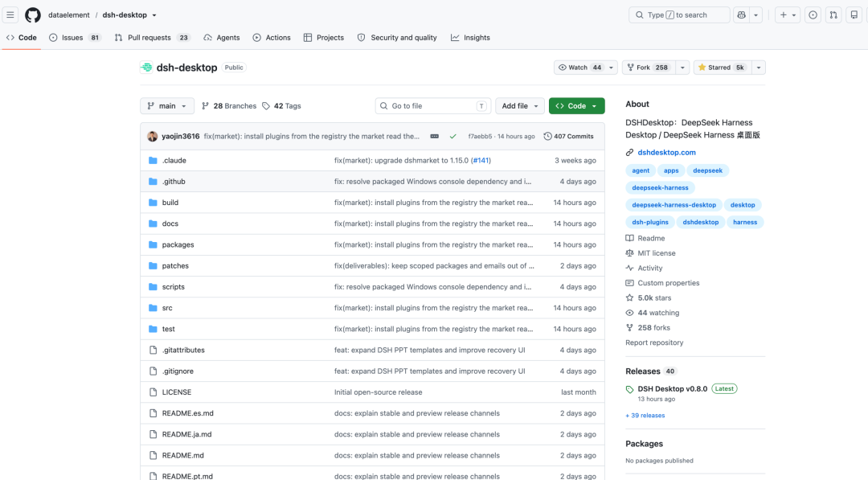Click the eye icon beside 44 watching
The image size is (868, 480).
pos(629,313)
